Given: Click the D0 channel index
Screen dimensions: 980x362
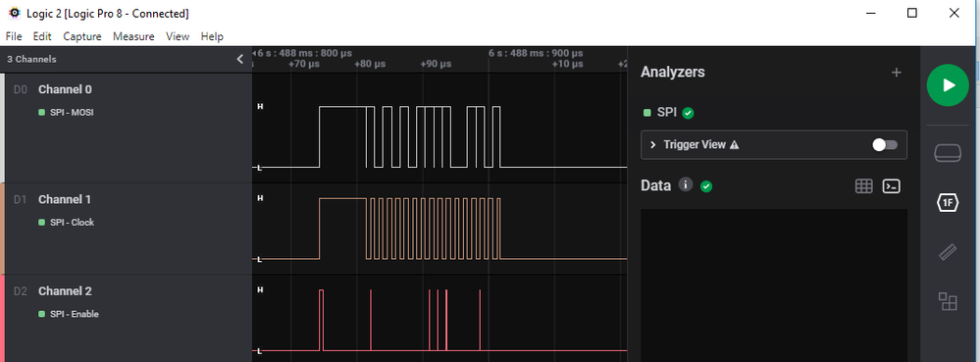Looking at the screenshot, I should tap(21, 89).
